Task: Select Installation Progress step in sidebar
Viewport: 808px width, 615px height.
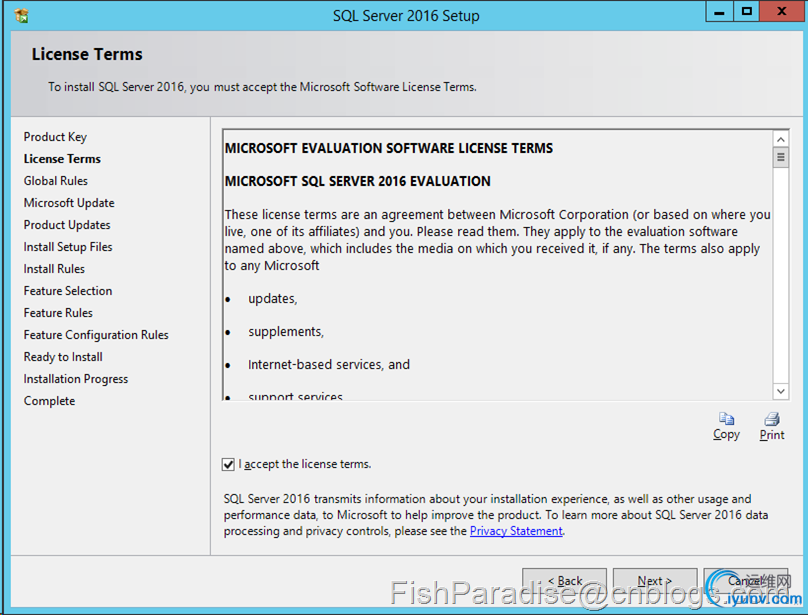Action: pos(76,379)
